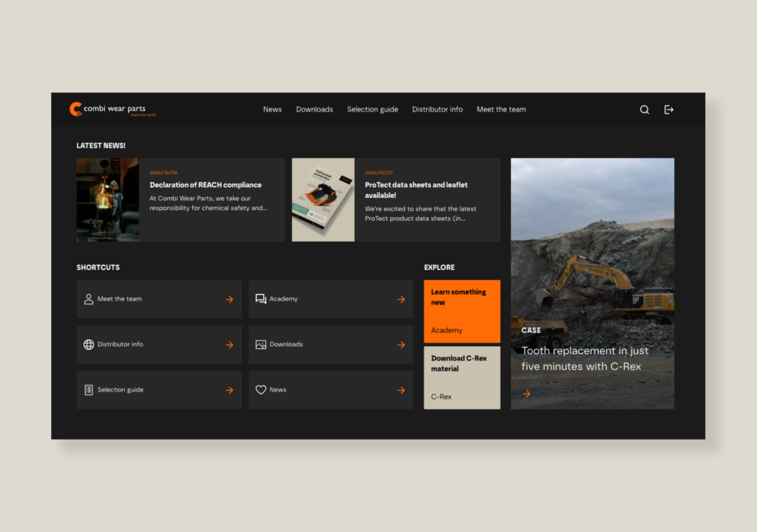Click the arrow on Selection guide shortcut

click(x=229, y=390)
